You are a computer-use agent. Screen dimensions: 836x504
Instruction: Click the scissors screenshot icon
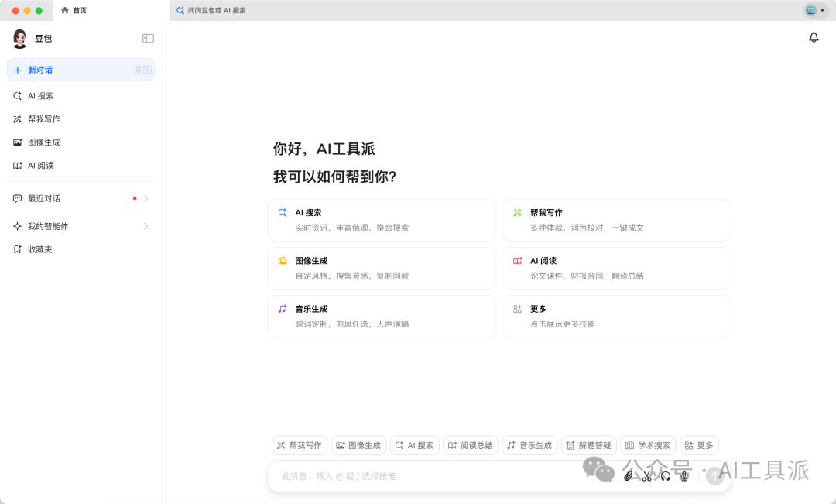coord(646,476)
